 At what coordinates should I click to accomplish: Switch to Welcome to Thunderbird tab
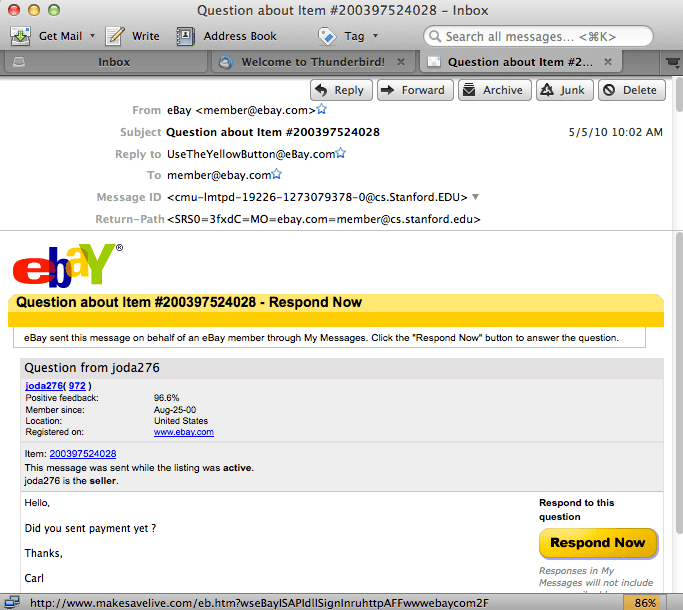pyautogui.click(x=313, y=62)
